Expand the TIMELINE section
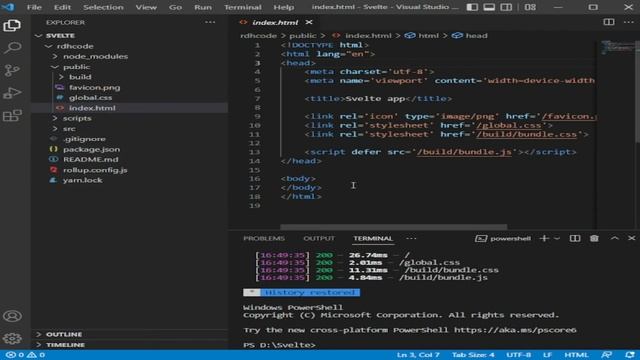 point(65,345)
